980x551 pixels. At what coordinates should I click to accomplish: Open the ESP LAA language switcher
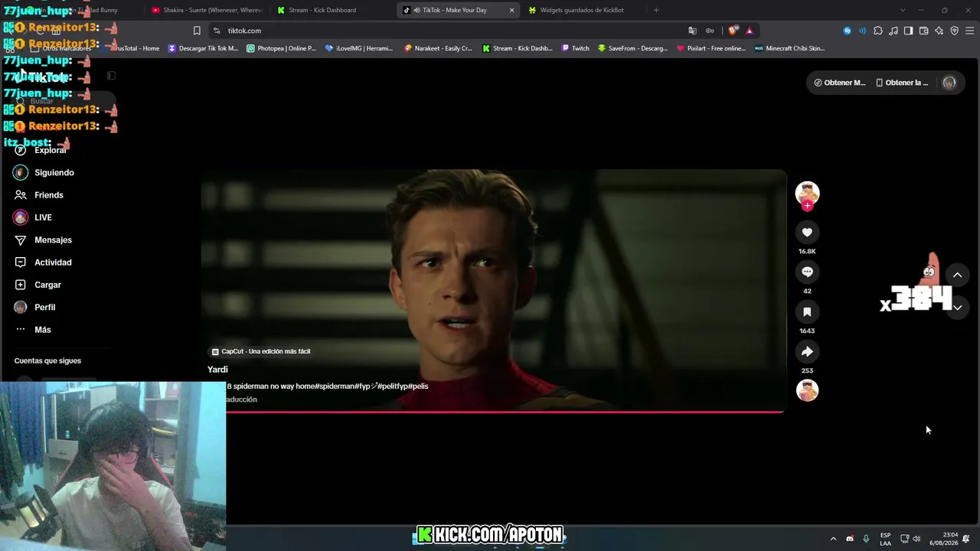(x=885, y=539)
